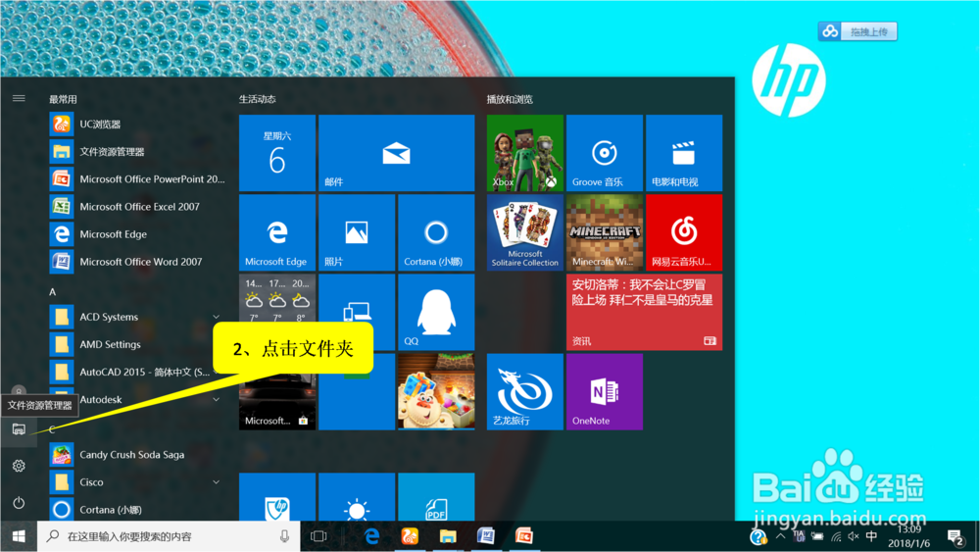Screen dimensions: 980x552
Task: Open the calendar tile showing 星期六 6
Action: (277, 153)
